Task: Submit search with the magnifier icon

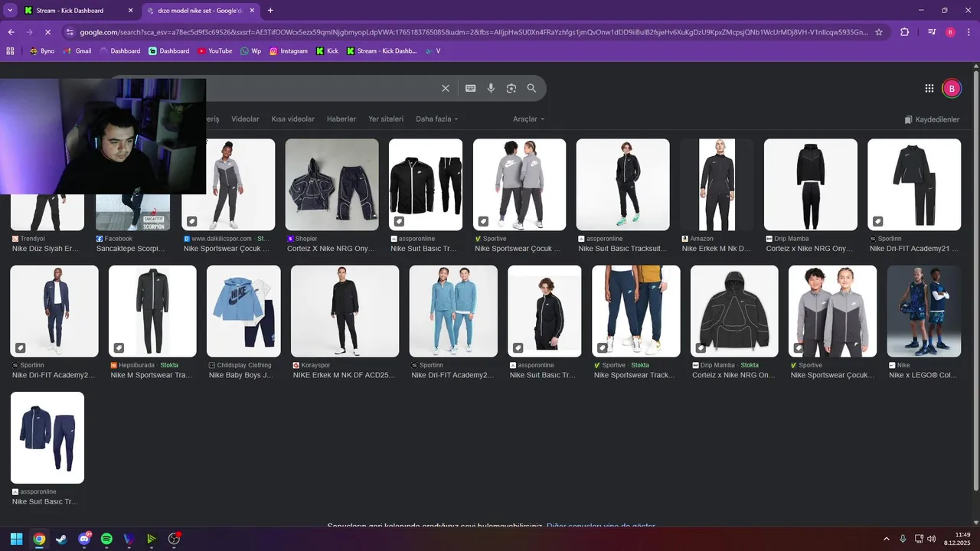Action: point(531,88)
